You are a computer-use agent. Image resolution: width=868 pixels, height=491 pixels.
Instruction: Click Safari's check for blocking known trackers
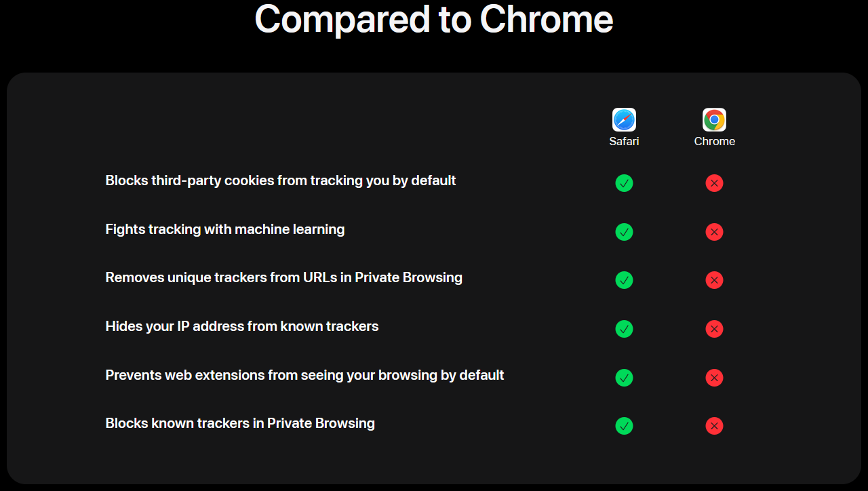point(624,426)
